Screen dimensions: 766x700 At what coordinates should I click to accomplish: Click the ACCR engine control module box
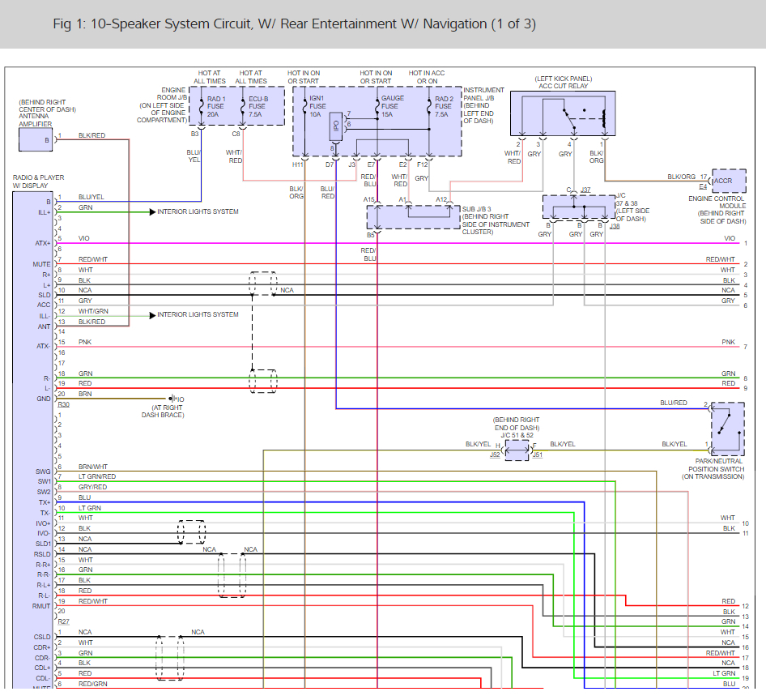[x=723, y=181]
